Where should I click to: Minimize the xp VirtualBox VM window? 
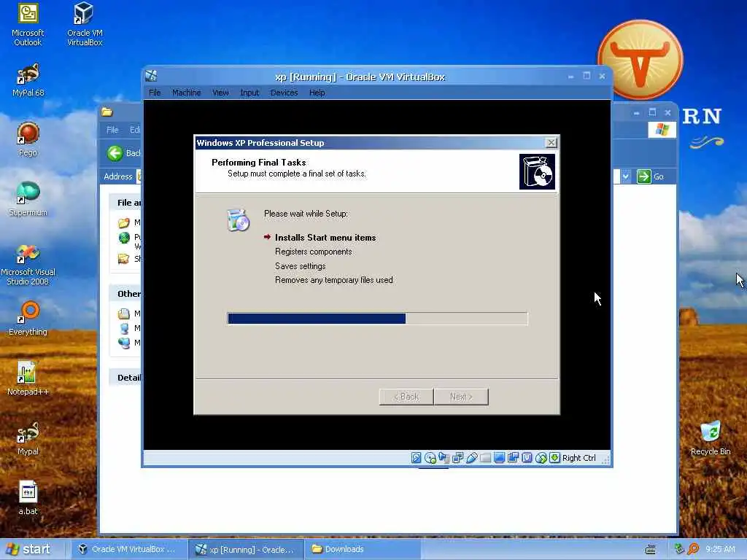(570, 76)
